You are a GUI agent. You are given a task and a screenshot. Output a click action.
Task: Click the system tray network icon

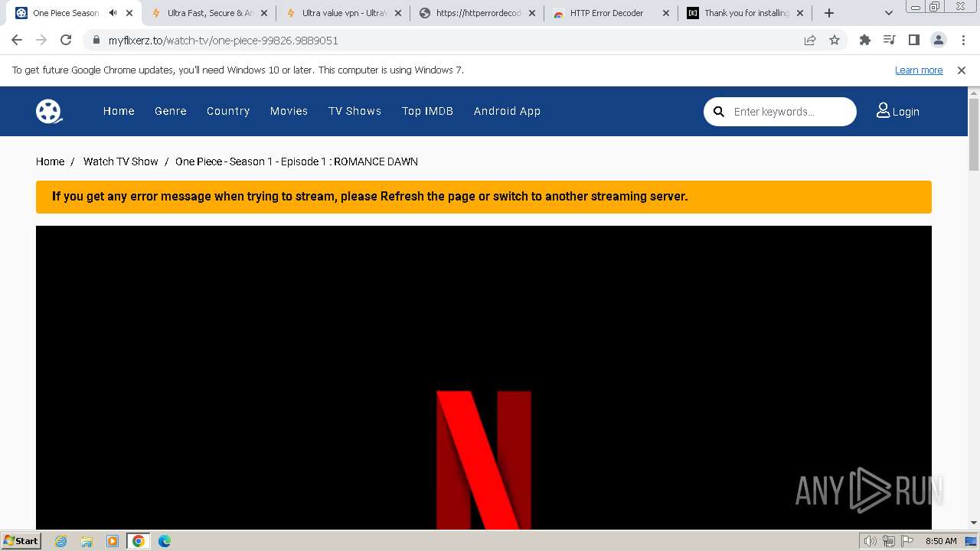click(889, 541)
